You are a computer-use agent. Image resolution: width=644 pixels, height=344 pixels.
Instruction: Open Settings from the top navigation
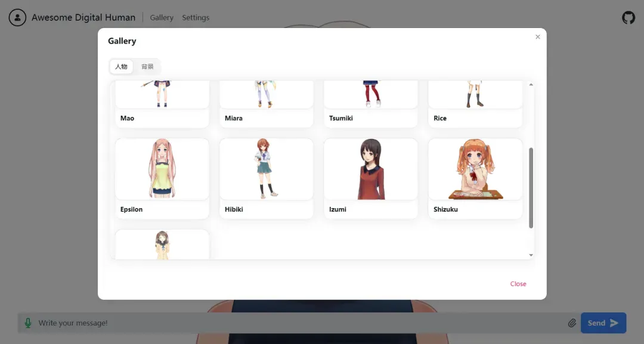click(x=196, y=18)
